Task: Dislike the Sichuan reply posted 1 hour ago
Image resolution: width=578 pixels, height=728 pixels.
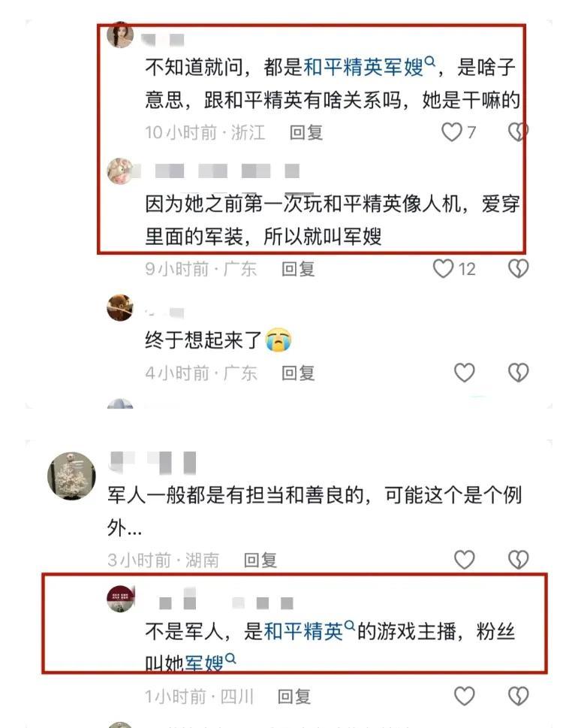Action: (x=518, y=696)
